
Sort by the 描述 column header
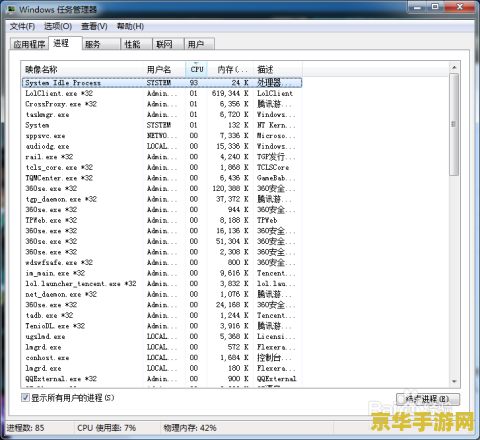[278, 69]
